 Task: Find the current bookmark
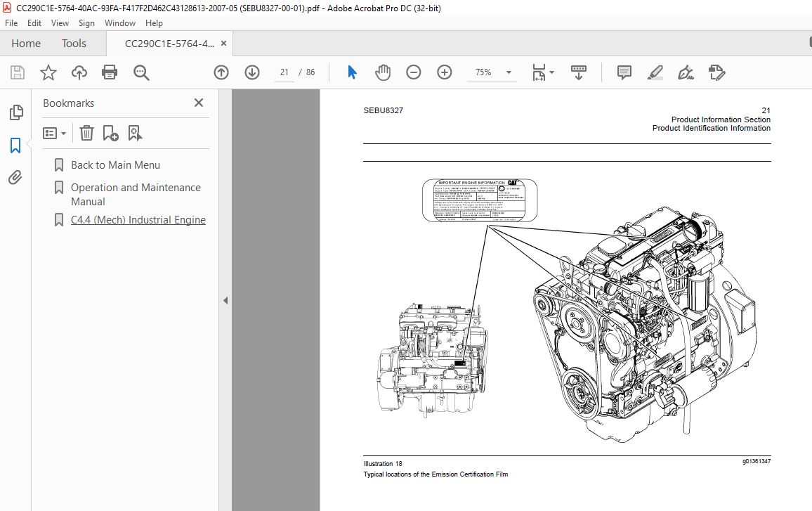click(135, 133)
